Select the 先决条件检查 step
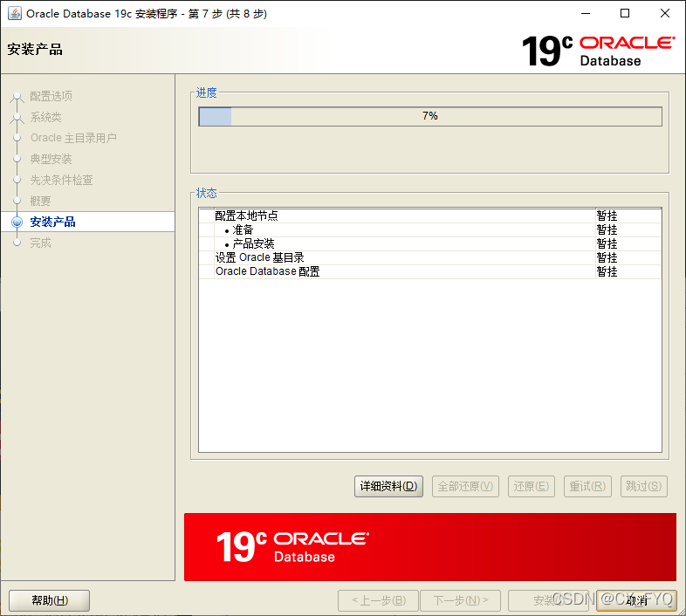 (61, 180)
